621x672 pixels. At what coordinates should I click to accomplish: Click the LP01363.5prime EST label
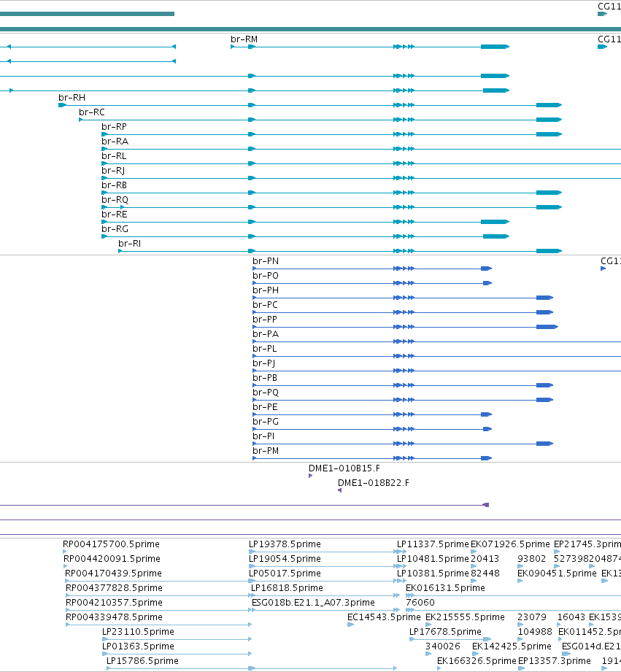pos(138,646)
